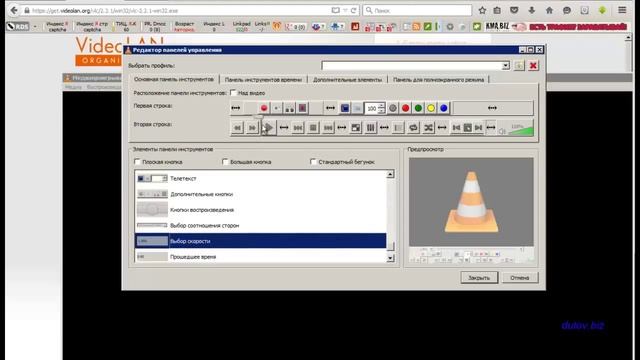Image resolution: width=640 pixels, height=360 pixels.
Task: Open the browser hamburger menu
Action: tap(622, 10)
